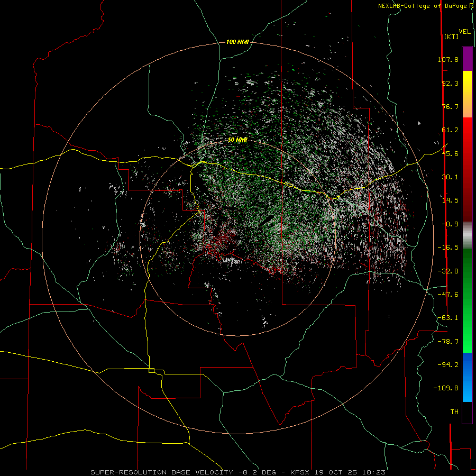Click the NEXLAB-College of DuPage label
The width and height of the screenshot is (476, 476).
425,6
